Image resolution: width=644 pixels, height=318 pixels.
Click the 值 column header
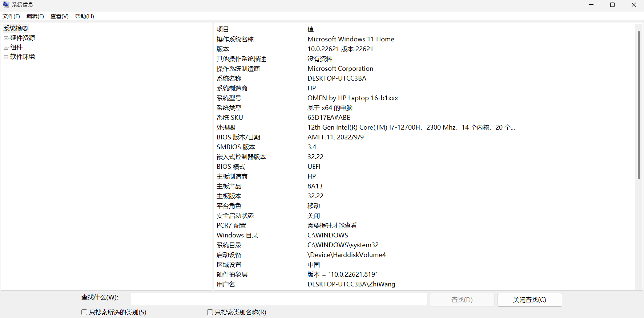point(413,29)
